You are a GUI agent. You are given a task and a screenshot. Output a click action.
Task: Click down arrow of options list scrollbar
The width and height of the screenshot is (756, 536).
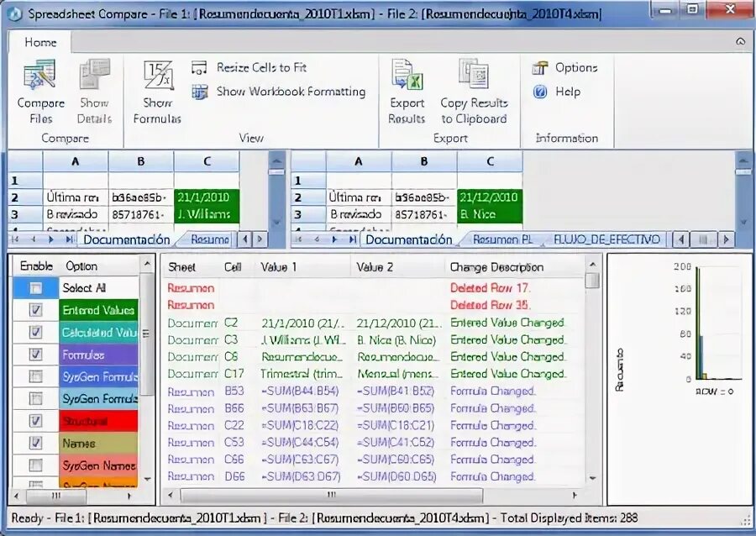(x=147, y=479)
